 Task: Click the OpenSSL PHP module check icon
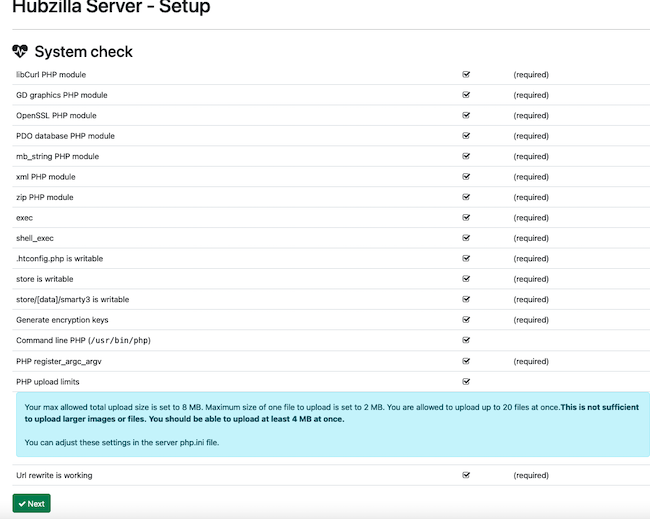coord(466,116)
